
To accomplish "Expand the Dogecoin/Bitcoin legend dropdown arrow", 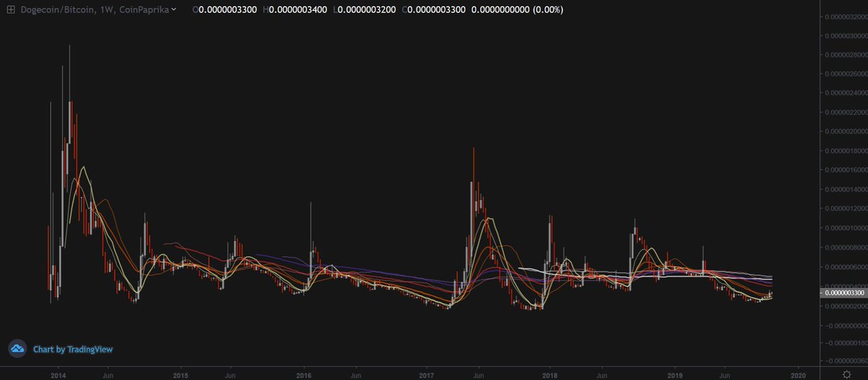I will pos(173,11).
